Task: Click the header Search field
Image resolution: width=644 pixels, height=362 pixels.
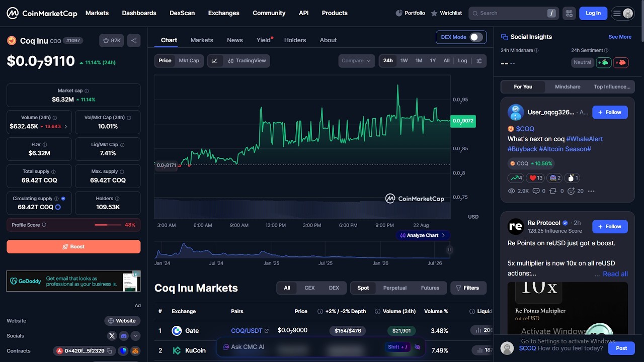Action: coord(514,13)
